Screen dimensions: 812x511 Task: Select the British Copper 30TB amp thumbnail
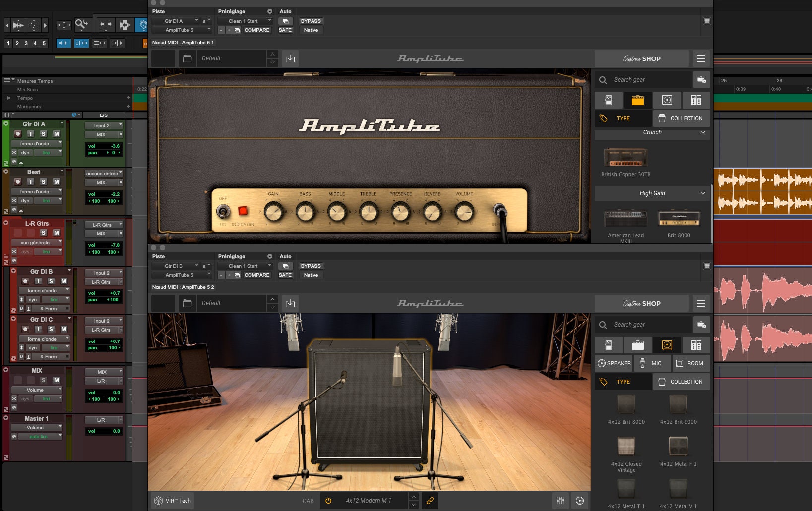click(625, 158)
